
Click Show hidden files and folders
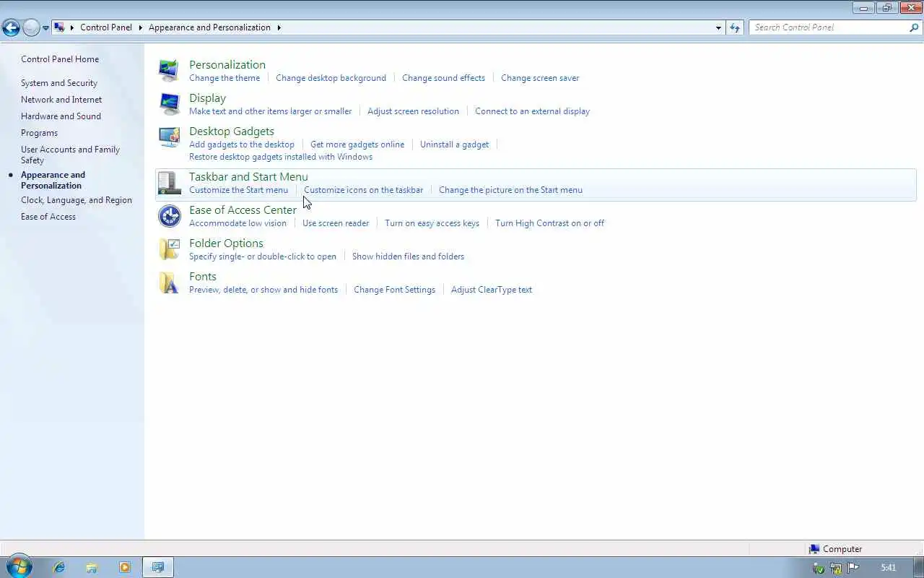408,256
